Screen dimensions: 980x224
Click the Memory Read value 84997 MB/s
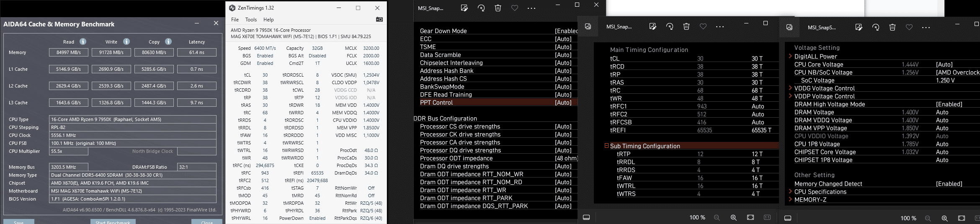pos(69,52)
